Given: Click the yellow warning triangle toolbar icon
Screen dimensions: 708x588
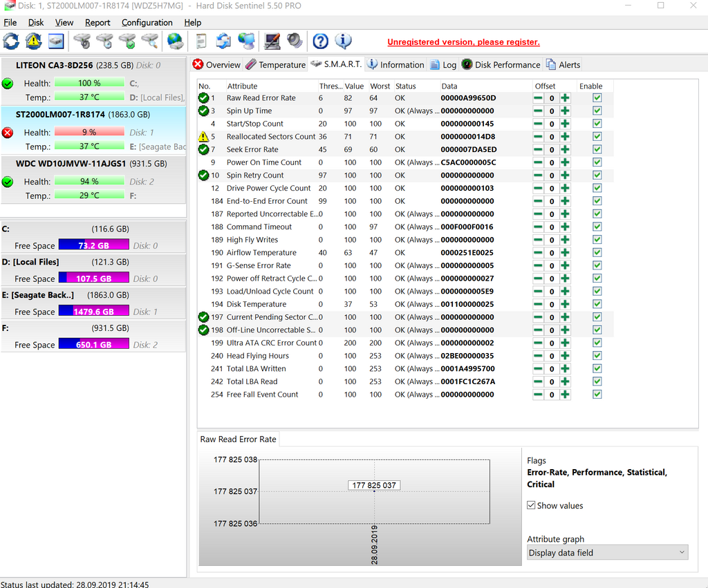Looking at the screenshot, I should pos(33,41).
